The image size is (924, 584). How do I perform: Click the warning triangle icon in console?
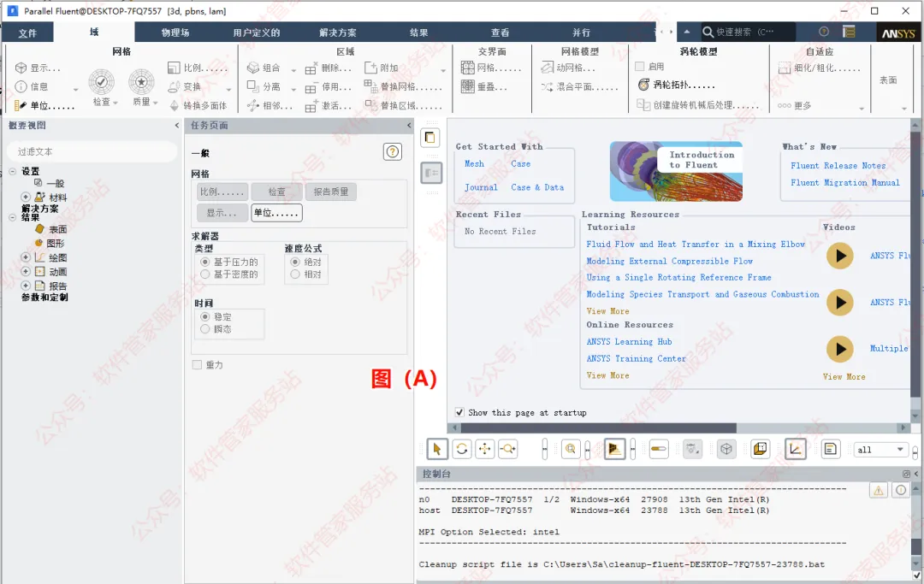click(879, 491)
